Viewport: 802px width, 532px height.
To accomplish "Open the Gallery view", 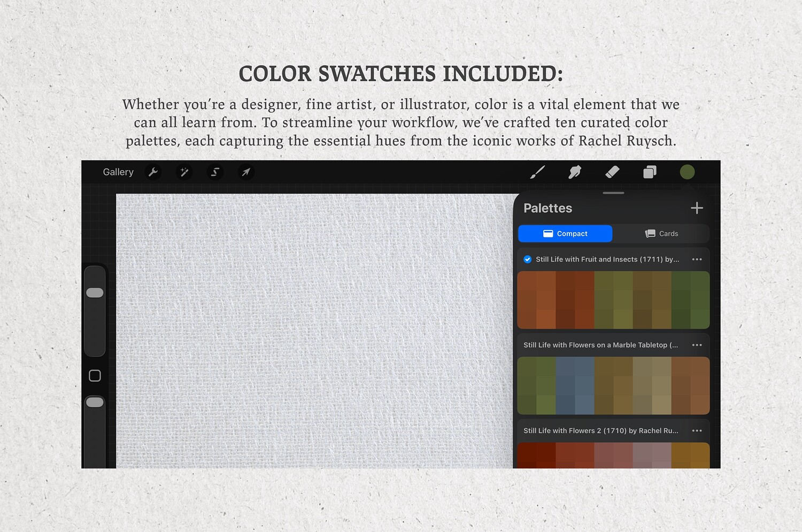I will point(118,172).
